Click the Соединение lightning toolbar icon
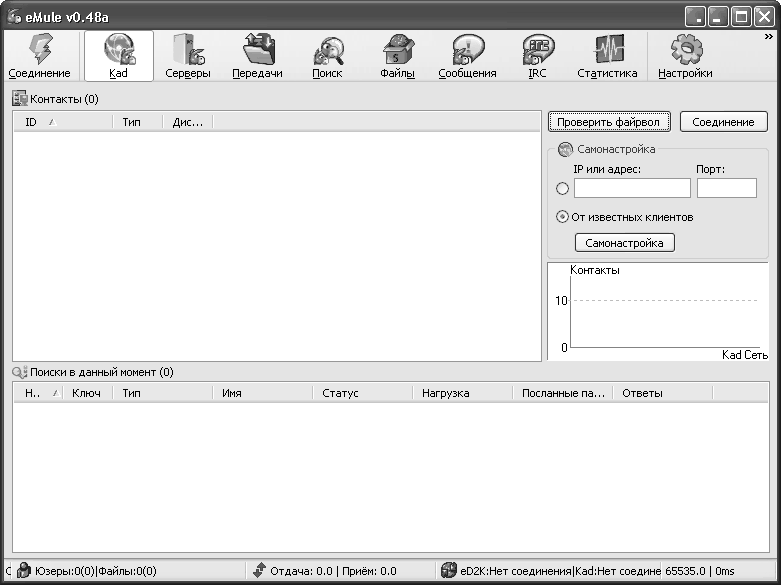 tap(40, 56)
